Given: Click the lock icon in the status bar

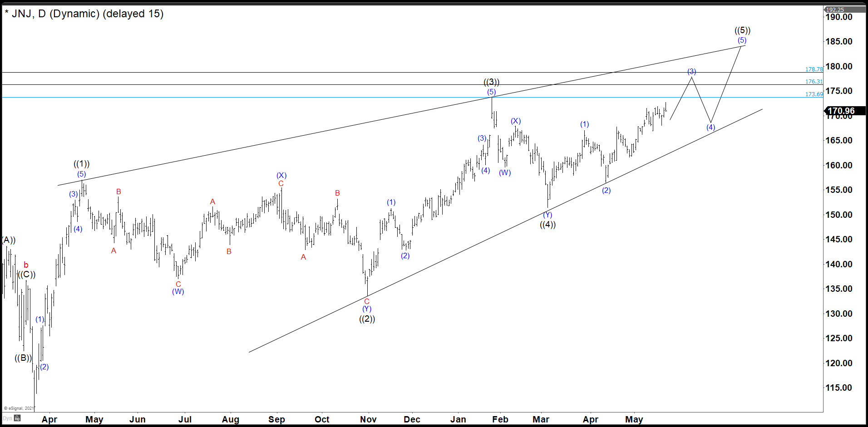Looking at the screenshot, I should (17, 419).
